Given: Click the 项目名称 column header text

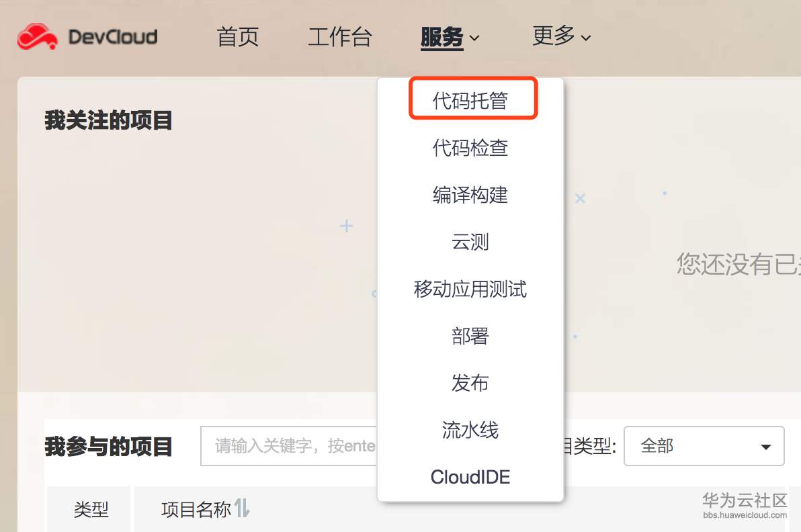Looking at the screenshot, I should point(196,509).
